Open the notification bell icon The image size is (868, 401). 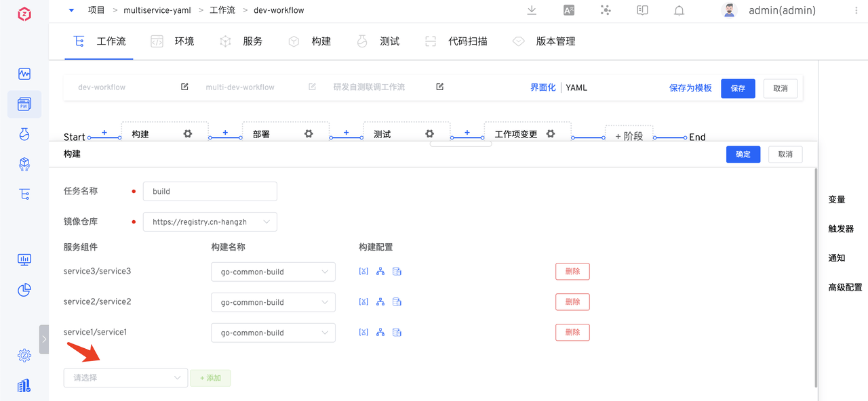tap(679, 10)
